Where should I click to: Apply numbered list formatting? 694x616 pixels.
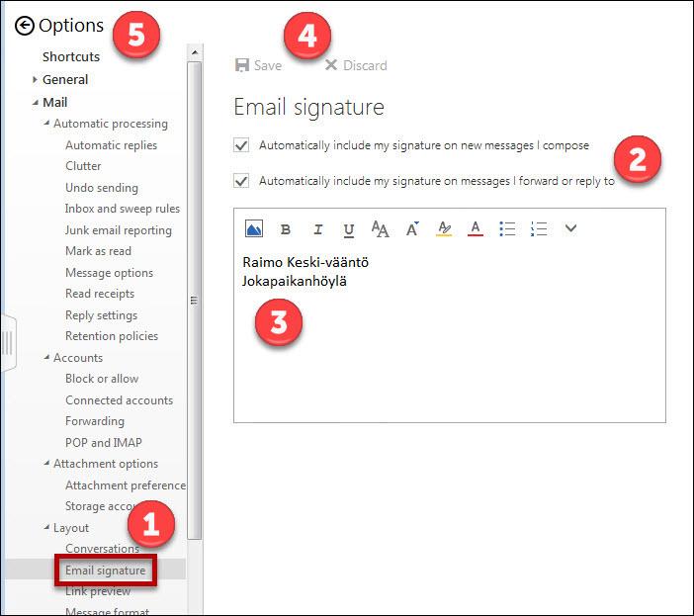(539, 228)
